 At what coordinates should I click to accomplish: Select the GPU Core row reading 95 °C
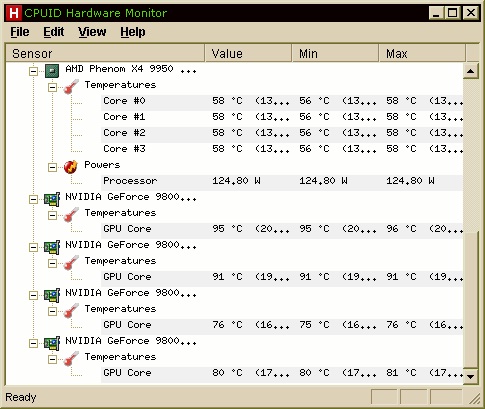pyautogui.click(x=282, y=230)
